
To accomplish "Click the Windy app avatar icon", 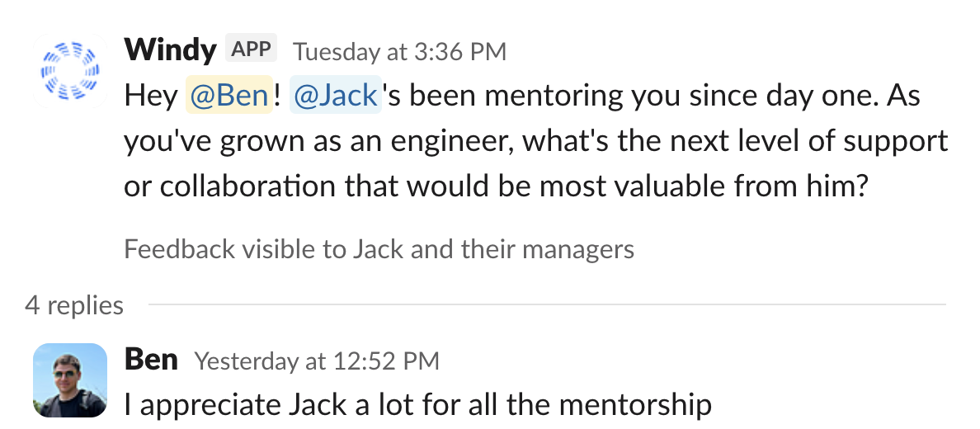I will 70,72.
